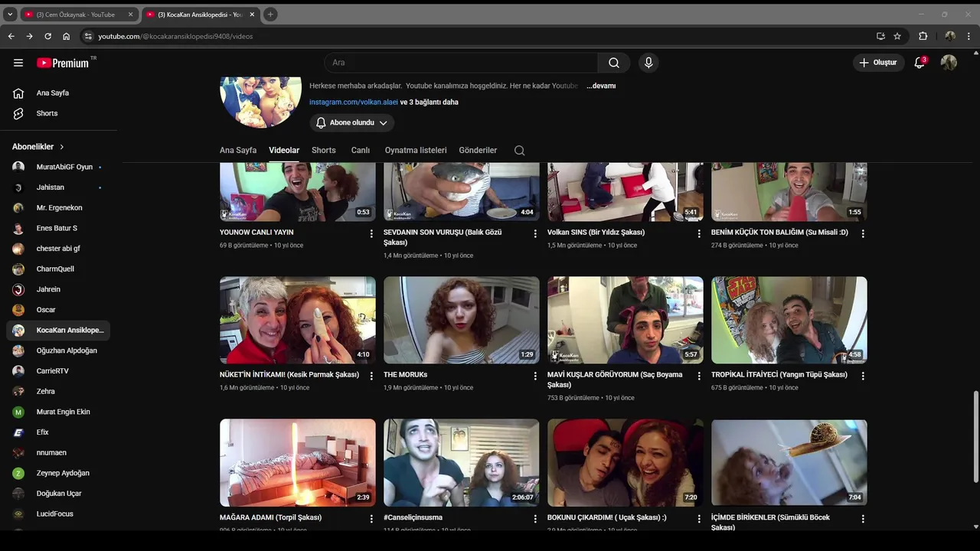Image resolution: width=980 pixels, height=551 pixels.
Task: Click the channel profile picture
Action: click(x=261, y=101)
